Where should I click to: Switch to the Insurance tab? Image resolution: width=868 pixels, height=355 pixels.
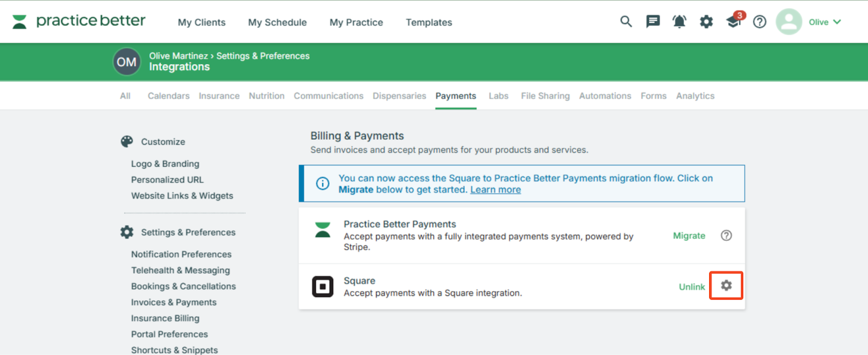pos(219,96)
